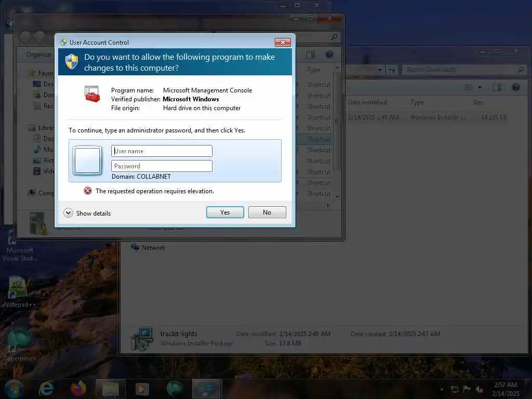Click the volume tray icon
Viewport: 532px width, 399px height.
click(480, 389)
